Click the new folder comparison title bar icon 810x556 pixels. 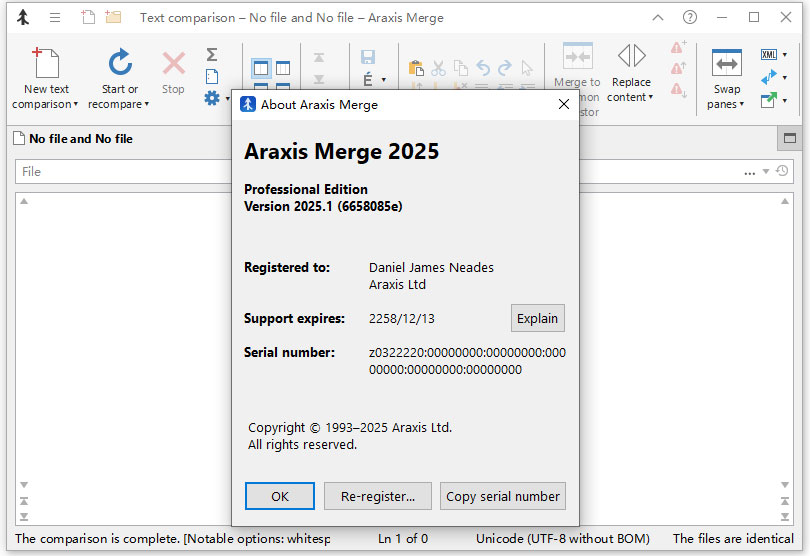(113, 17)
